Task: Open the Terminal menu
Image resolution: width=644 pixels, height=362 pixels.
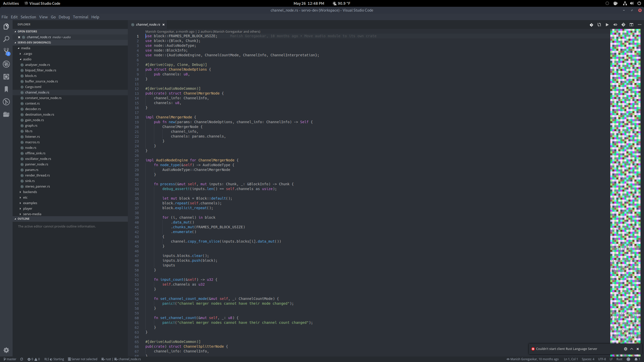Action: (80, 17)
